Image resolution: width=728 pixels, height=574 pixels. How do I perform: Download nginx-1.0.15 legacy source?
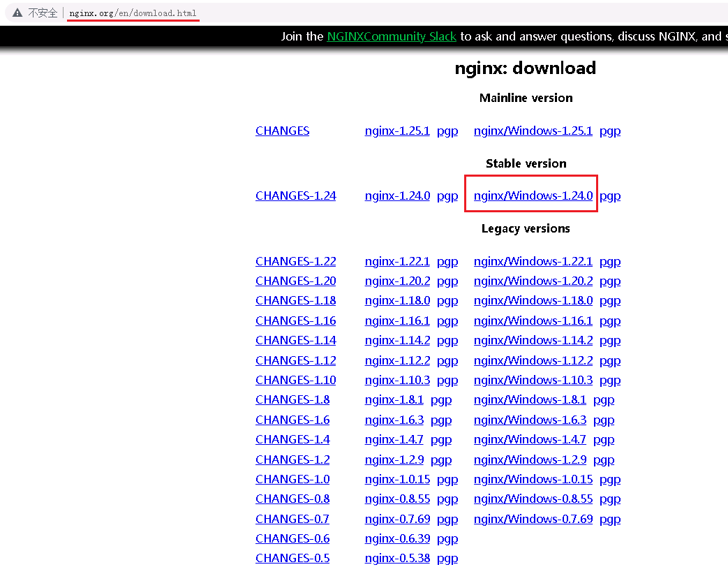click(x=397, y=479)
